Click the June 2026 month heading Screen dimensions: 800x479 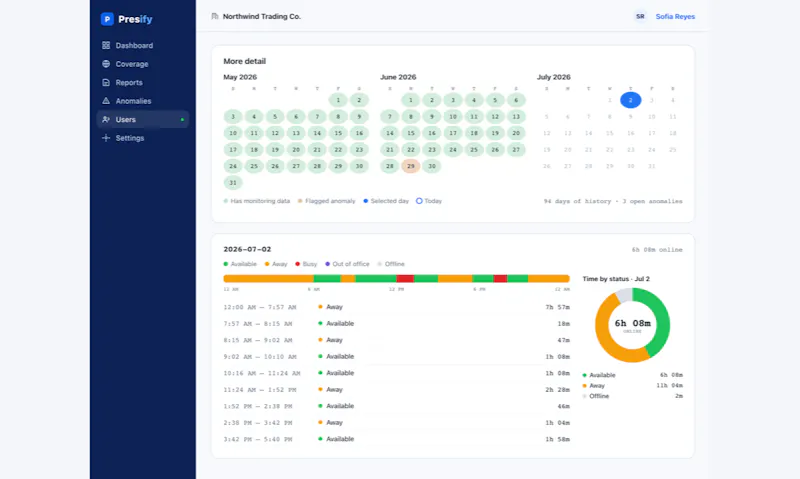click(x=398, y=77)
